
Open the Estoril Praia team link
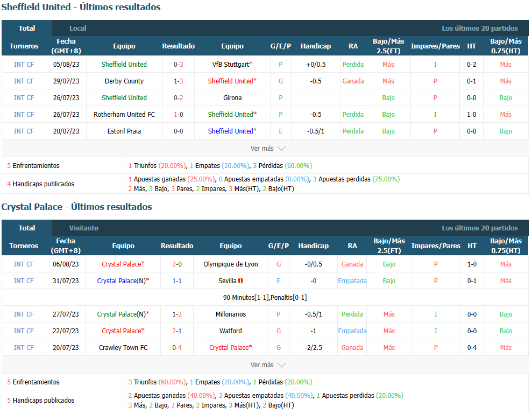[124, 131]
